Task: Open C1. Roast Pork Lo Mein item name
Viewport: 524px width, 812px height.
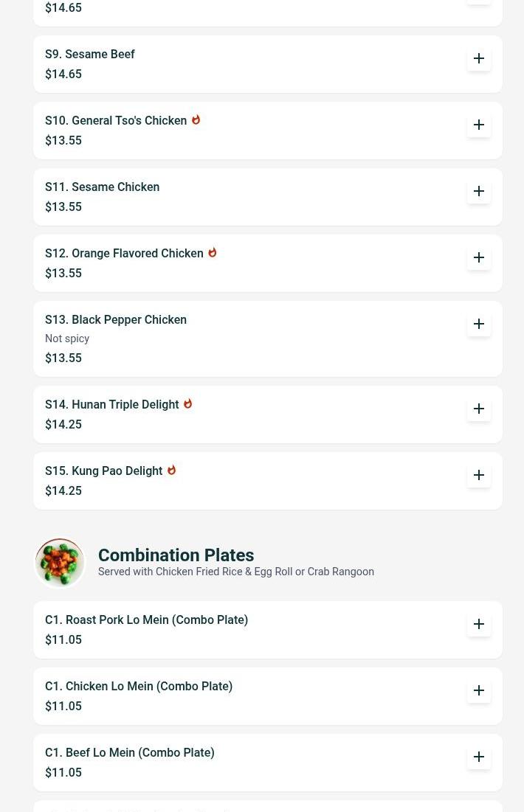Action: [x=147, y=620]
